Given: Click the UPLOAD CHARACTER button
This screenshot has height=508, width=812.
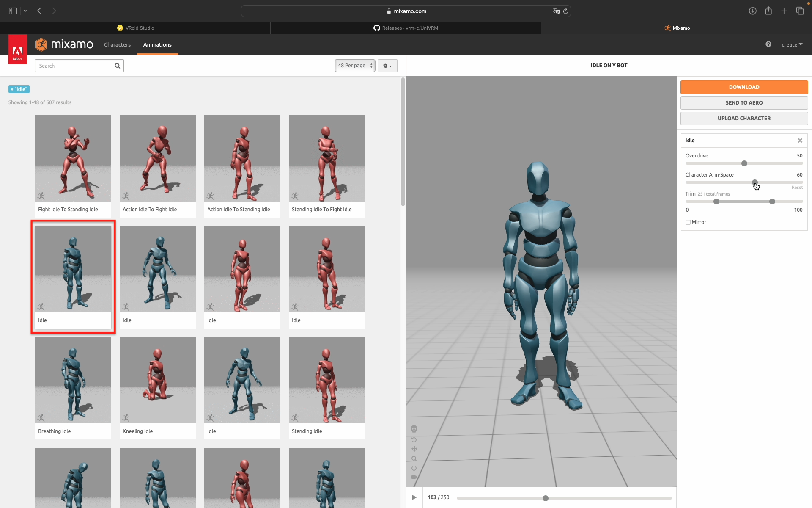Looking at the screenshot, I should click(x=744, y=119).
